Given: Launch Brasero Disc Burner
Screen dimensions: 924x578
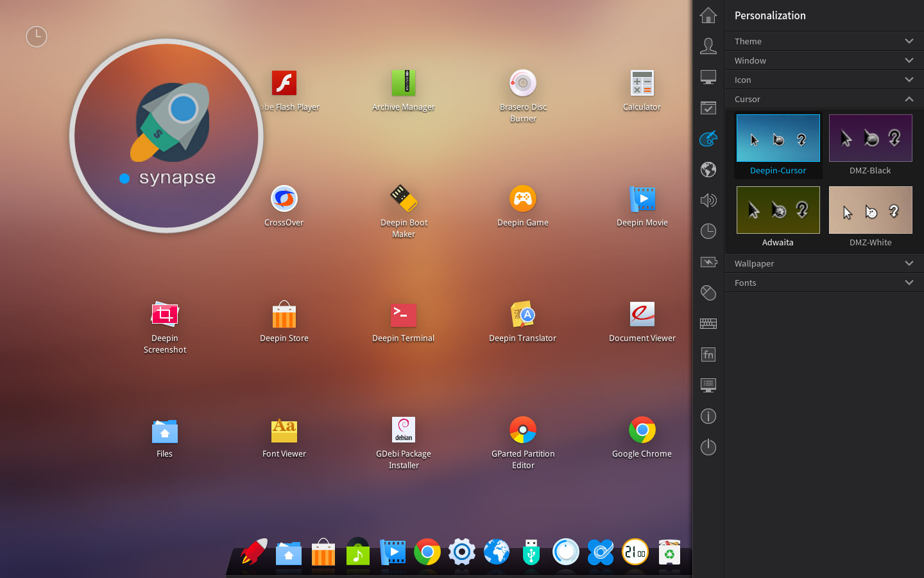Looking at the screenshot, I should point(523,83).
